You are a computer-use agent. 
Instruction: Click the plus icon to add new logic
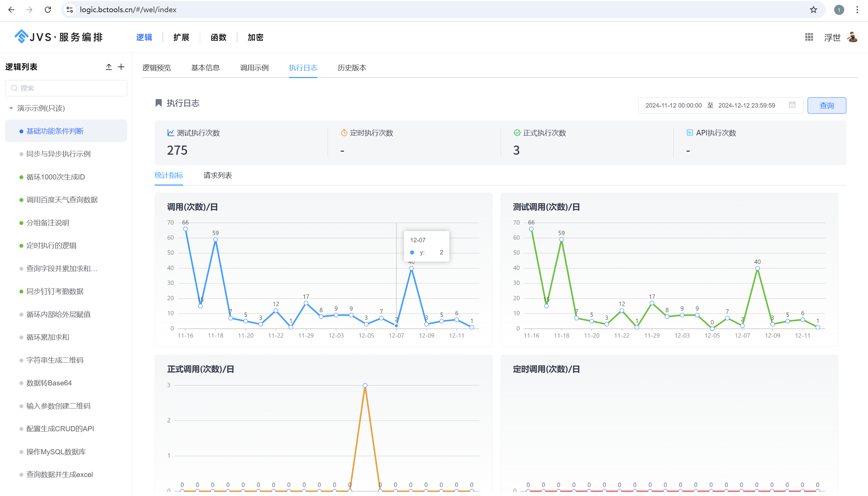coord(121,67)
